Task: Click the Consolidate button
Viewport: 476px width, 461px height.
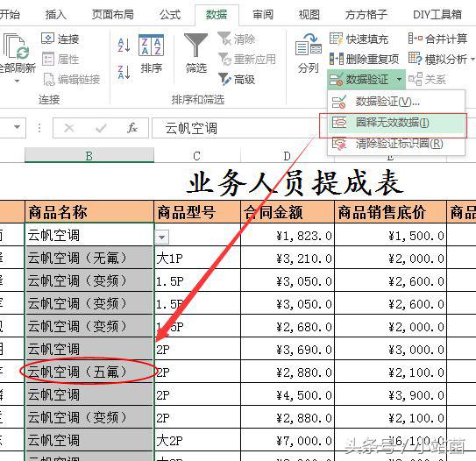Action: (x=437, y=39)
